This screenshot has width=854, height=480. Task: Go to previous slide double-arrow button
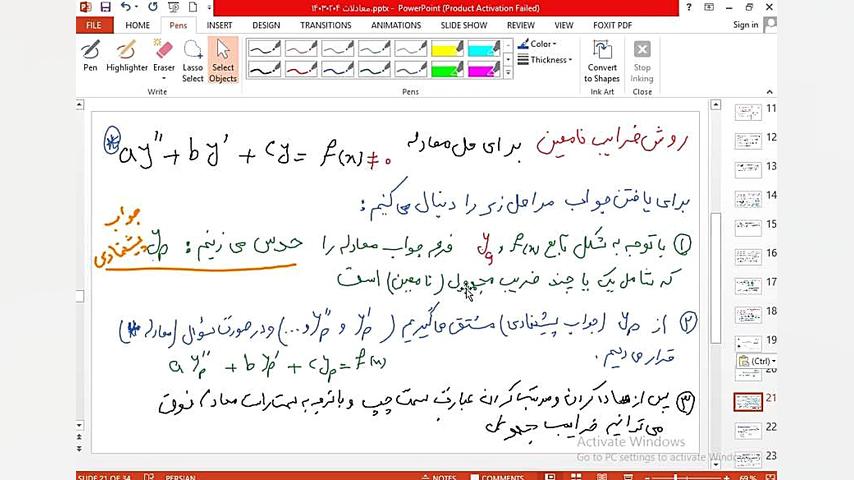point(80,437)
